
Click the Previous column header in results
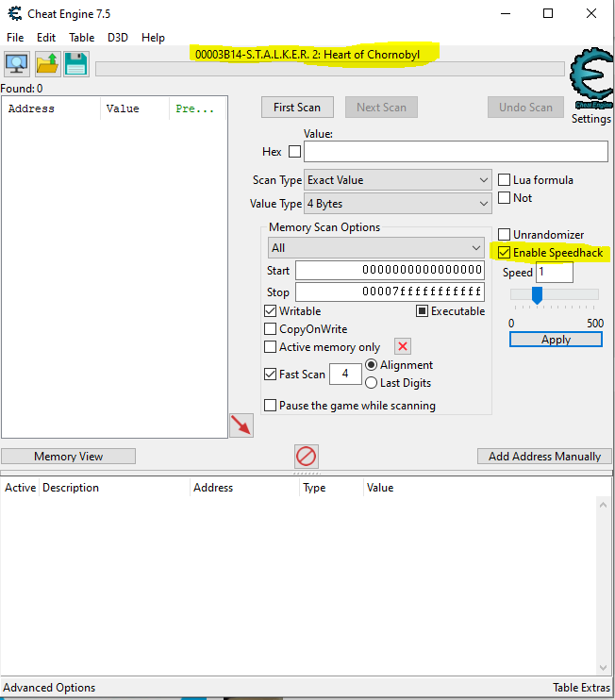[198, 108]
